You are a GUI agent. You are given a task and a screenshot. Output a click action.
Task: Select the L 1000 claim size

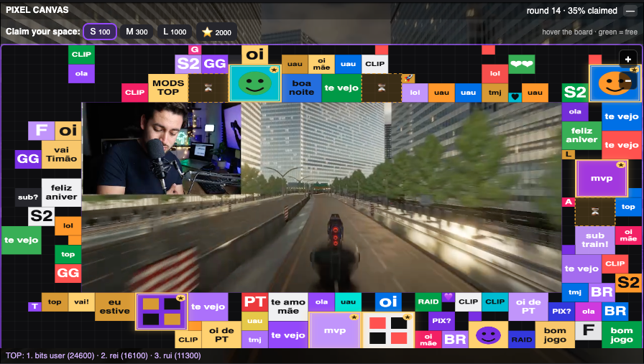(x=175, y=32)
